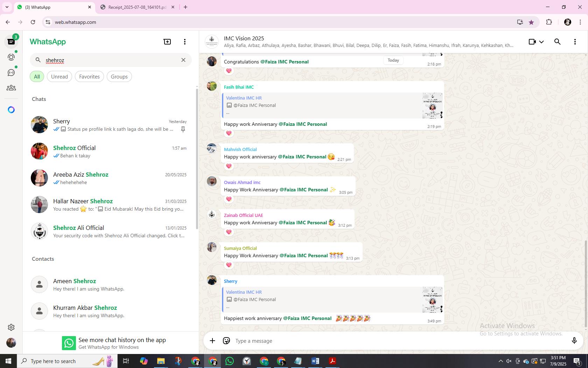Open the Ameen Shehroz contact
Screen dimensions: 588x368
point(109,285)
